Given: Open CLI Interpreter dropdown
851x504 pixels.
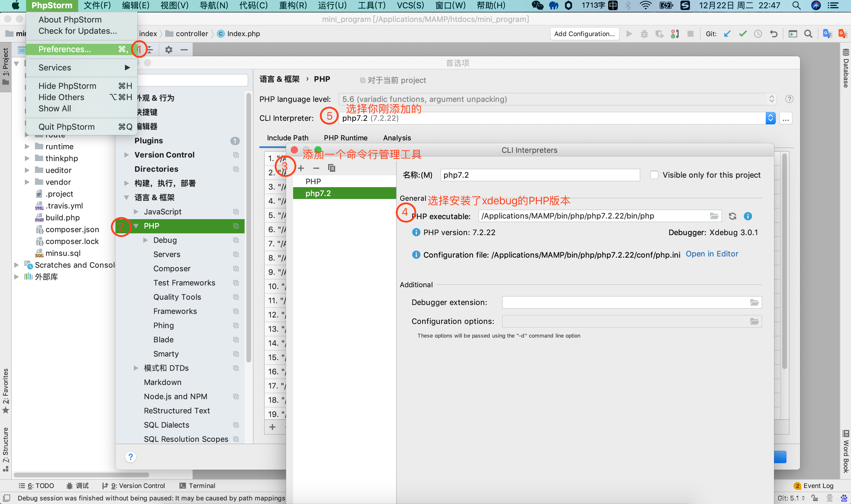Looking at the screenshot, I should pos(770,118).
